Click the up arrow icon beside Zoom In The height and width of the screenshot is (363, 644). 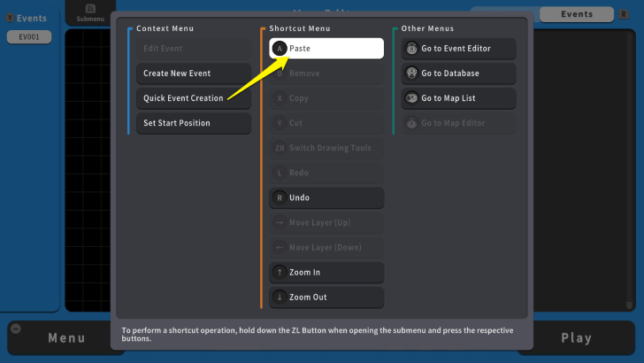point(280,273)
